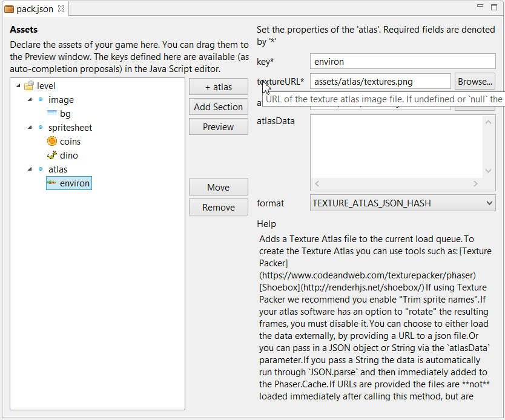Click inside the atlasData text area
Viewport: 505px width, 420px height.
pos(396,146)
